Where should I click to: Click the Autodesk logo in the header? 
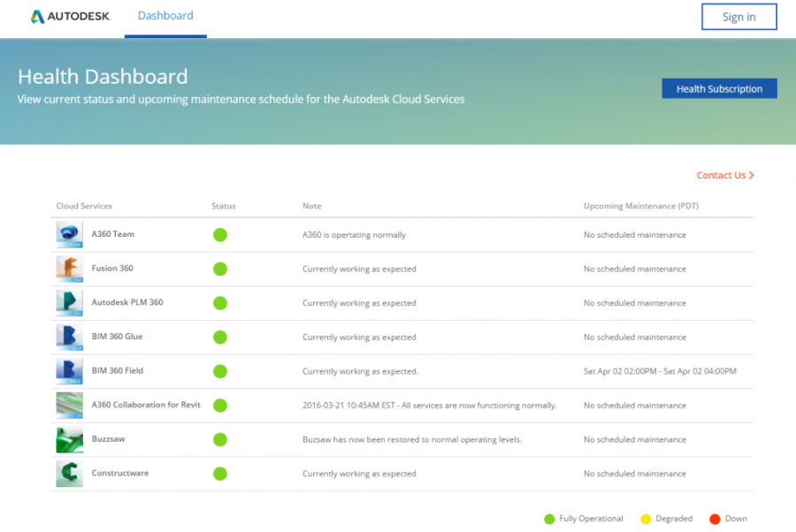71,16
